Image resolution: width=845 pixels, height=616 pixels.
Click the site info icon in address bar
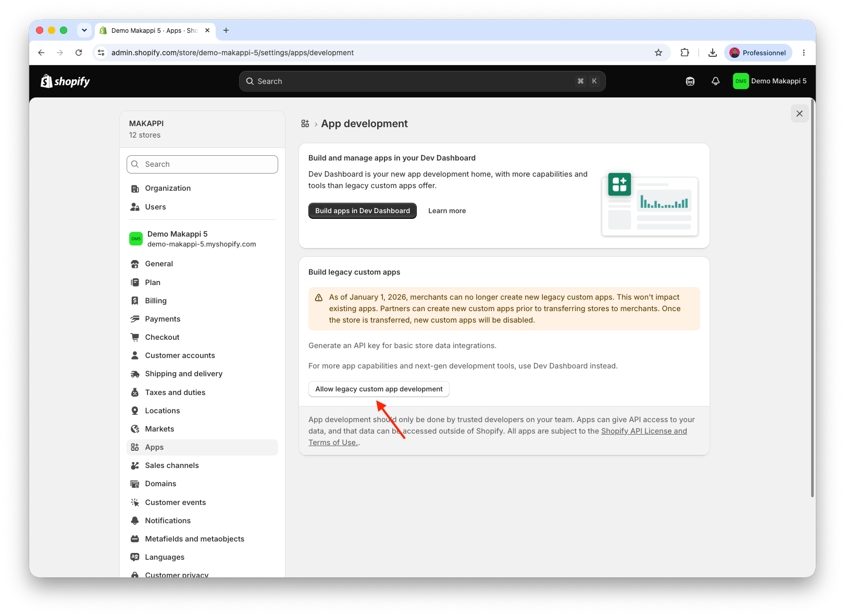[x=102, y=53]
